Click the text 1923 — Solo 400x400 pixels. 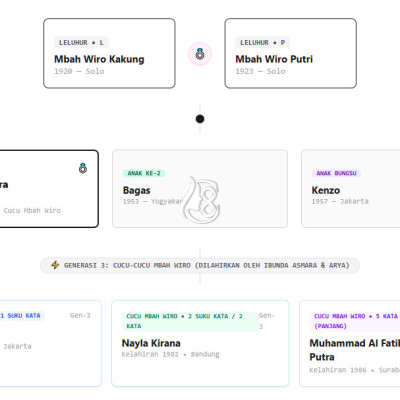pos(260,71)
